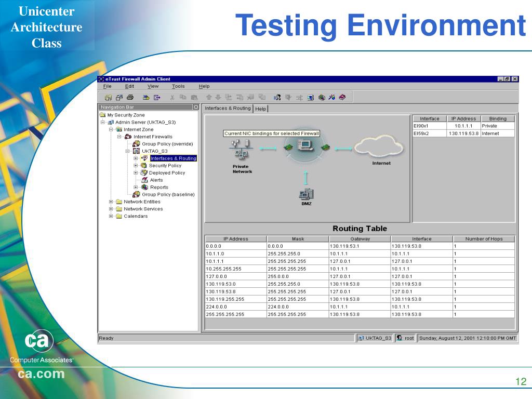Viewport: 532px width, 399px height.
Task: Click the UKTAG_S3 server icon in the status bar
Action: (361, 338)
